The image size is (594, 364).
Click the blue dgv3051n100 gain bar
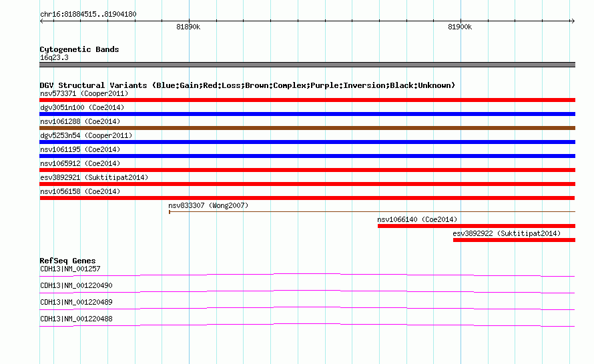click(307, 114)
